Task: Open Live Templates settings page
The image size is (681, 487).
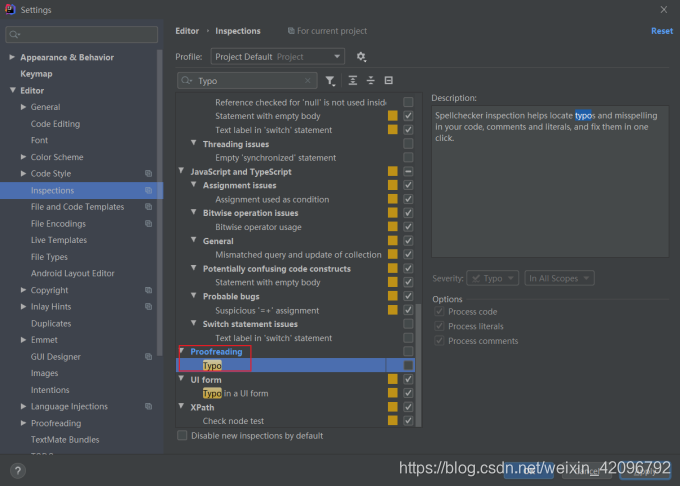Action: [59, 240]
